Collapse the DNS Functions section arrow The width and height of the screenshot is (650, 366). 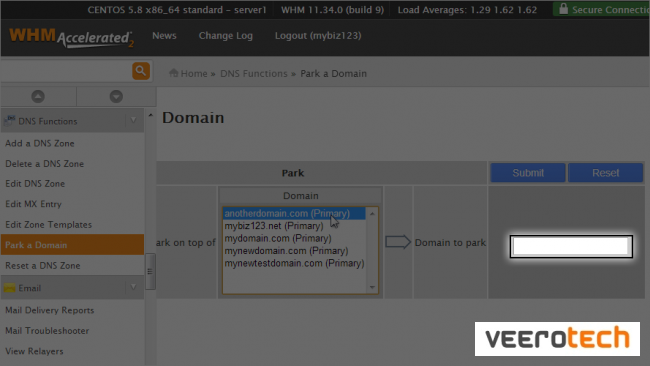[x=133, y=121]
